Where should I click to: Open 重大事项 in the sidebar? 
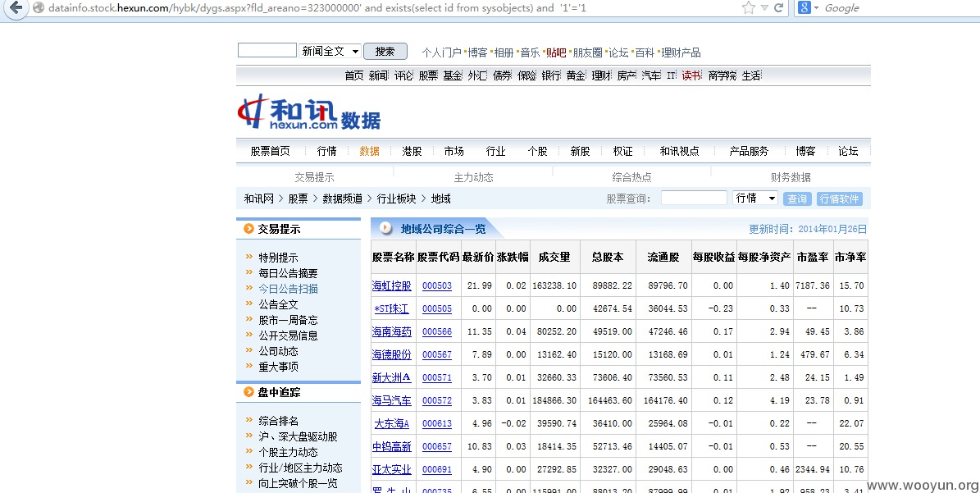(279, 367)
